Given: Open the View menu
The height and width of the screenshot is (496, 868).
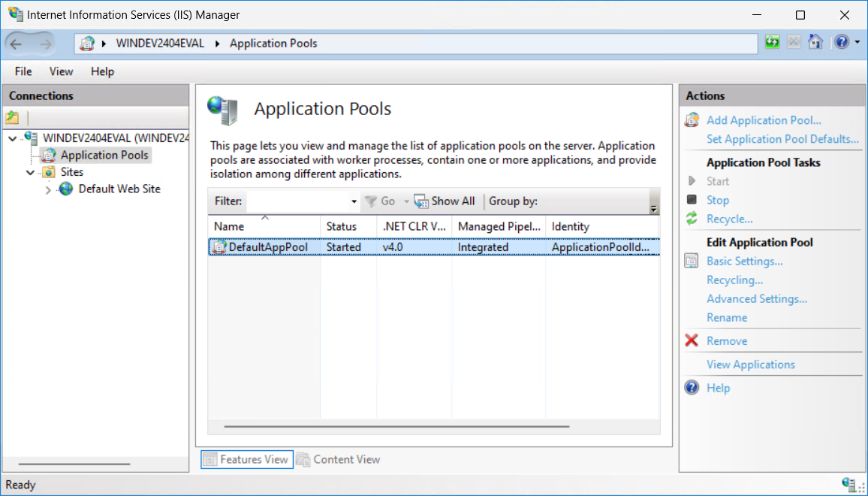Looking at the screenshot, I should pos(61,71).
